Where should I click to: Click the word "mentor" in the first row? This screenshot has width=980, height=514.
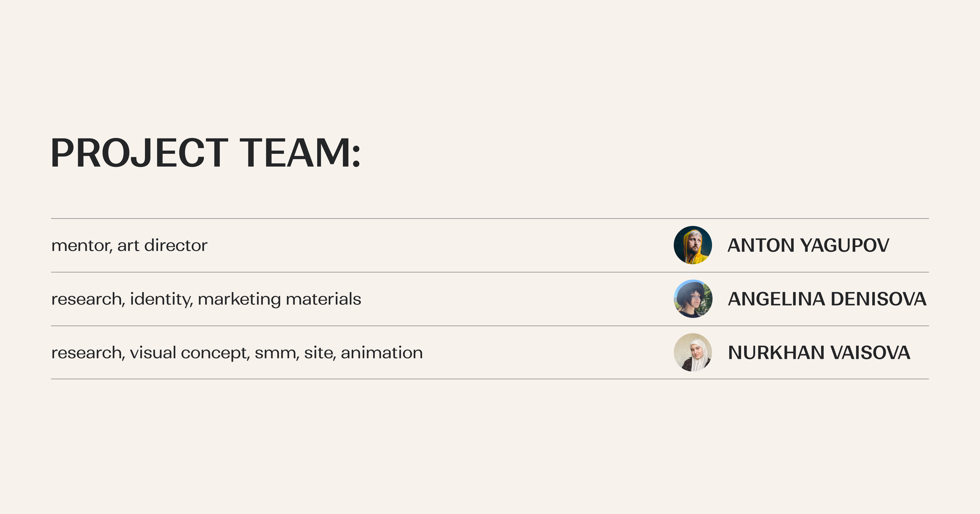(x=81, y=246)
